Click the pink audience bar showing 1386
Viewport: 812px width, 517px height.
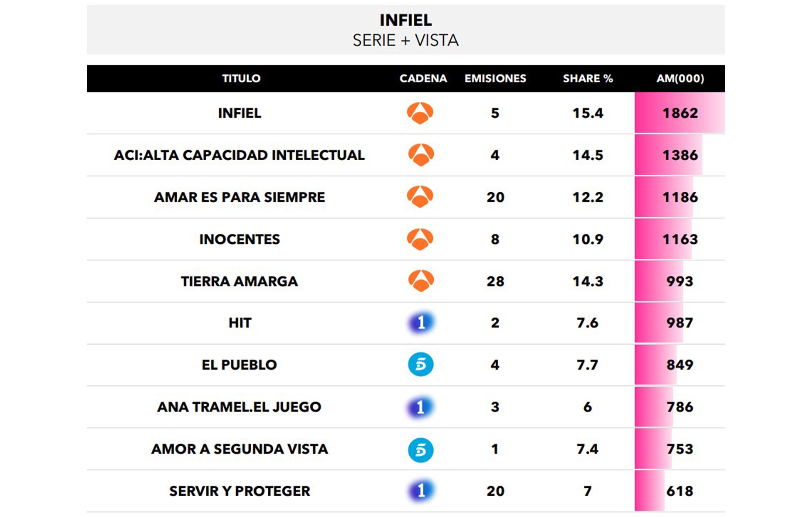(668, 155)
